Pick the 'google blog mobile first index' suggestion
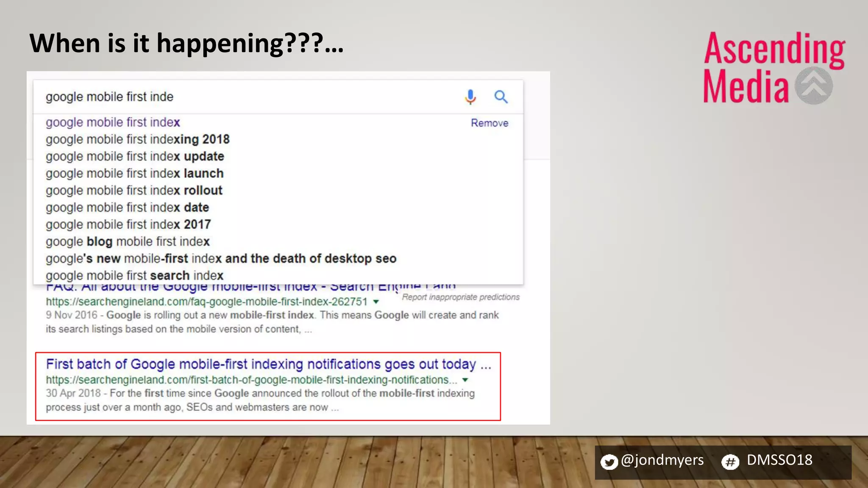Viewport: 868px width, 488px height. coord(128,241)
